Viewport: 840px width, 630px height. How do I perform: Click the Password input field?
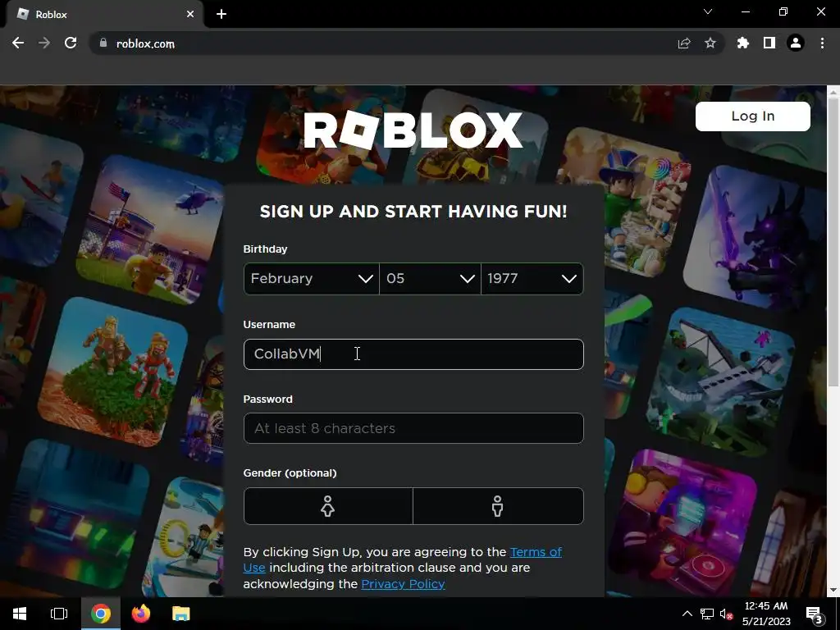[413, 428]
